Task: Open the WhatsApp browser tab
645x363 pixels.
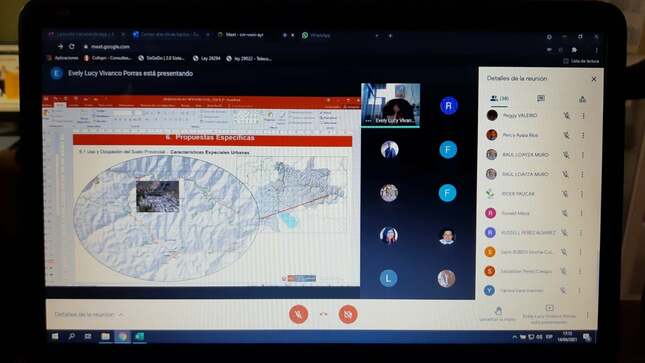Action: 316,35
